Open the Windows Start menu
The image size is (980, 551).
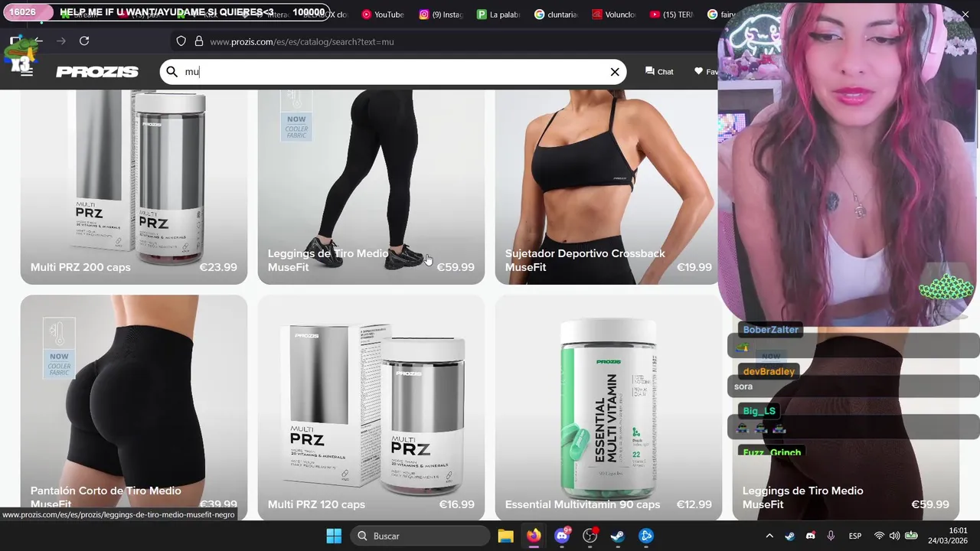[334, 536]
